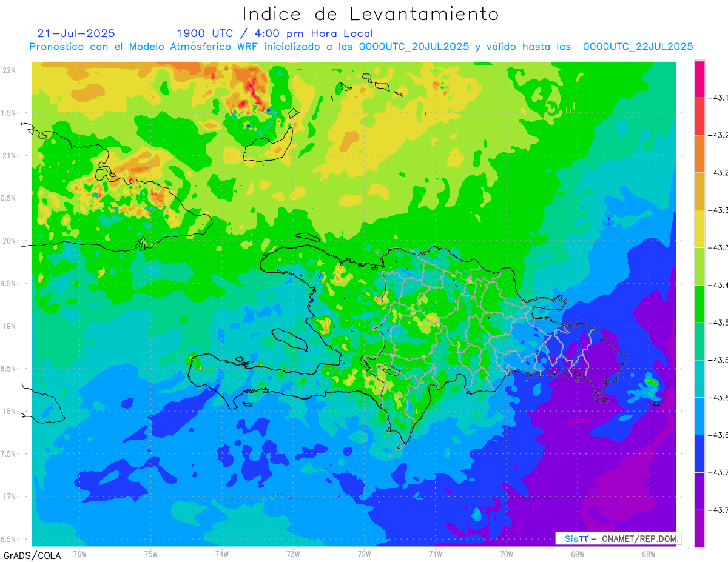
Task: Click the '74W' longitude axis label
Action: pyautogui.click(x=222, y=554)
